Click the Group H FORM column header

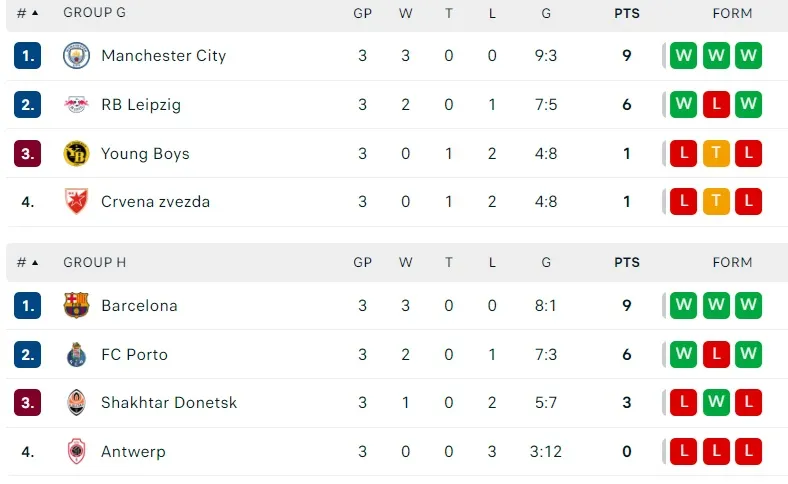pos(732,262)
